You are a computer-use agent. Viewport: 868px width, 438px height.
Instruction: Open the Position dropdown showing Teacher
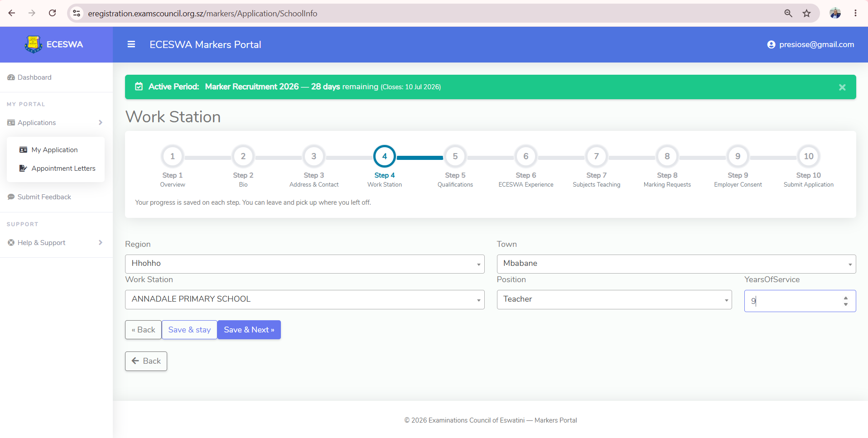coord(614,299)
